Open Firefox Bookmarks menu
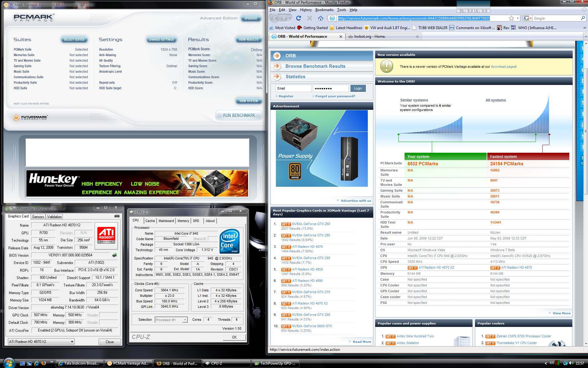 tap(324, 10)
